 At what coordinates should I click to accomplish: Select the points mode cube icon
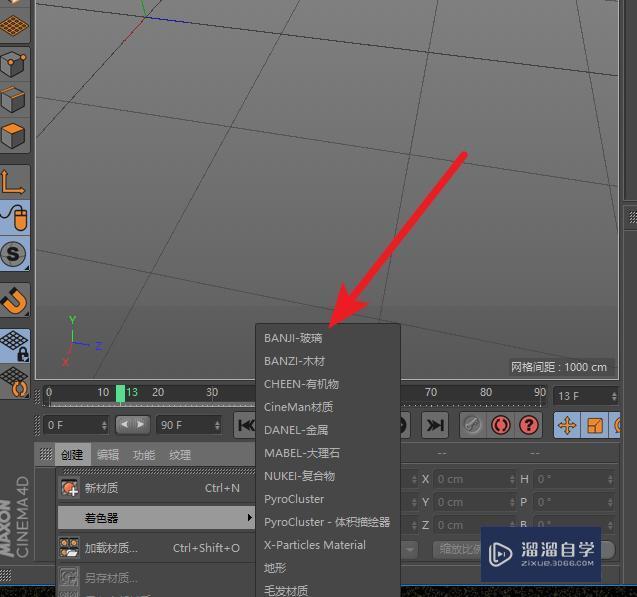click(x=13, y=63)
